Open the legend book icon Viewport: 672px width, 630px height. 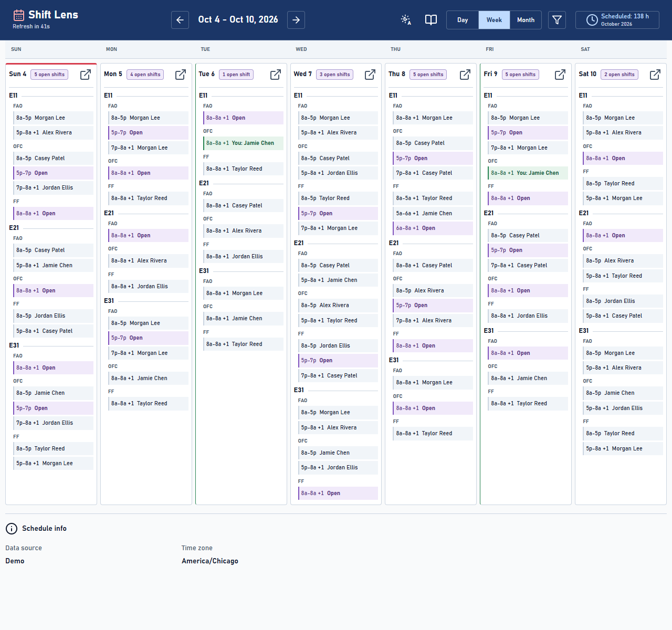(x=431, y=20)
